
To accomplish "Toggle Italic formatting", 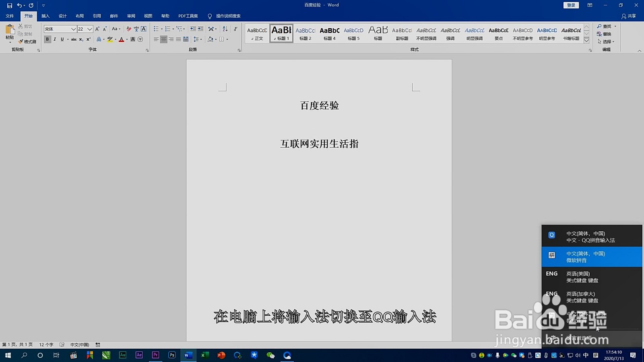I will (x=55, y=39).
